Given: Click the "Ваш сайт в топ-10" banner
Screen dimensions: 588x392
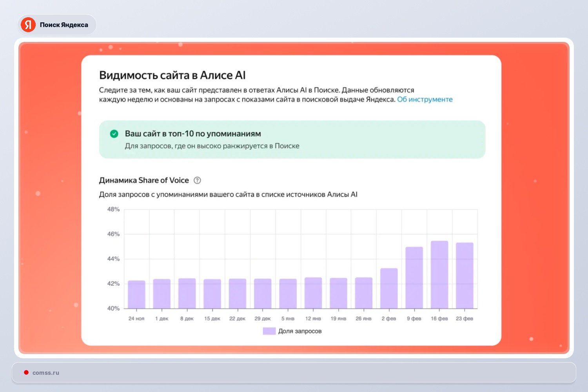Looking at the screenshot, I should pos(292,140).
